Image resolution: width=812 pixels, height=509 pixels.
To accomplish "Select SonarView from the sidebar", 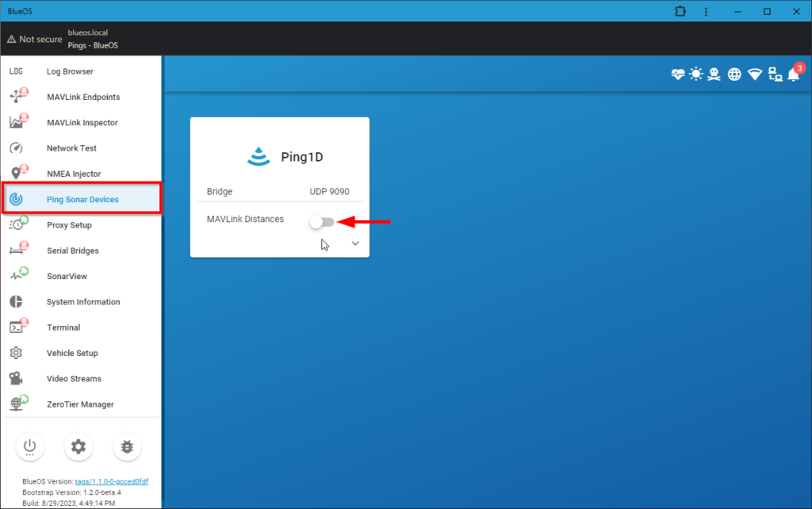I will [x=67, y=276].
